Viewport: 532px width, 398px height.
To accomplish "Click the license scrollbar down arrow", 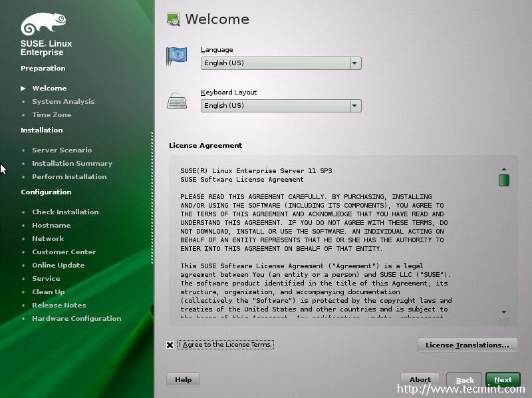I will click(x=504, y=311).
